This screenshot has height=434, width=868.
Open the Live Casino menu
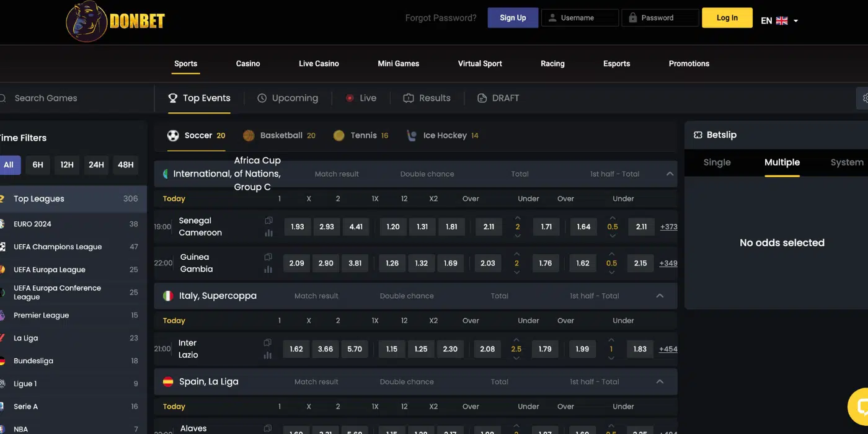coord(319,63)
